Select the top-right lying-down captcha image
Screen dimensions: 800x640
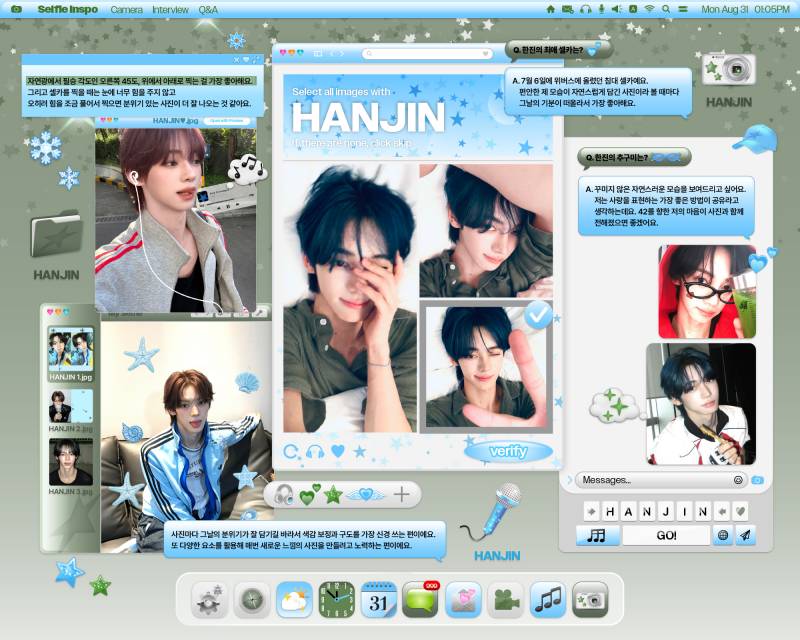(486, 231)
